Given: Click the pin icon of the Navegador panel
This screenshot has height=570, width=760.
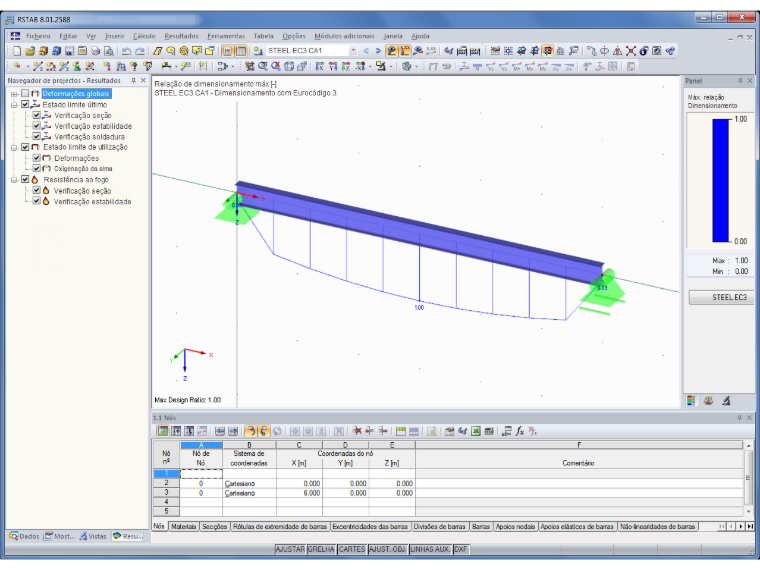Looking at the screenshot, I should click(133, 80).
